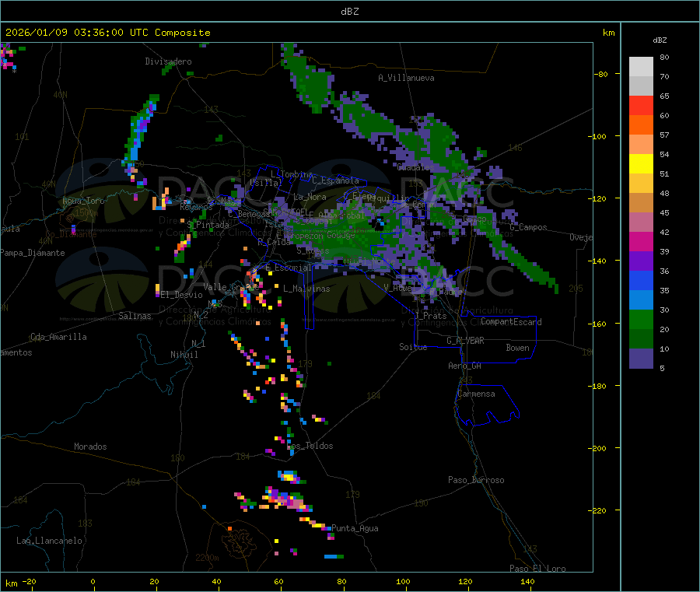Click the Punta_Agua label on the map

point(355,528)
